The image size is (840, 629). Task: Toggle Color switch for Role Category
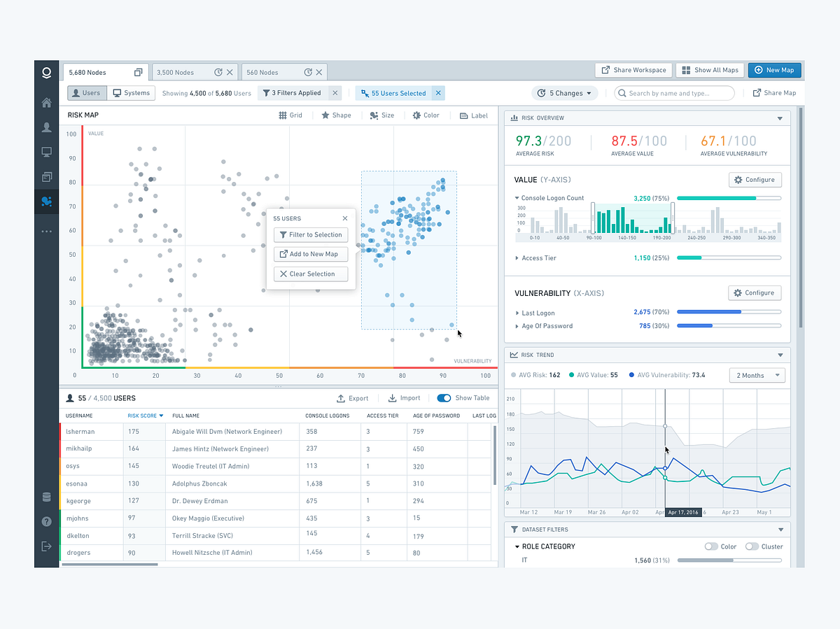711,546
